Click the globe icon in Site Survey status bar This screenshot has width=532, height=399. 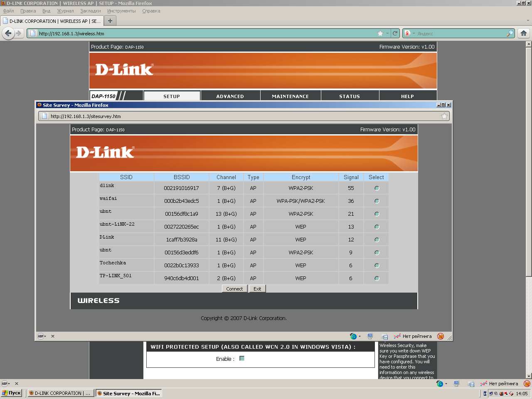[x=354, y=336]
